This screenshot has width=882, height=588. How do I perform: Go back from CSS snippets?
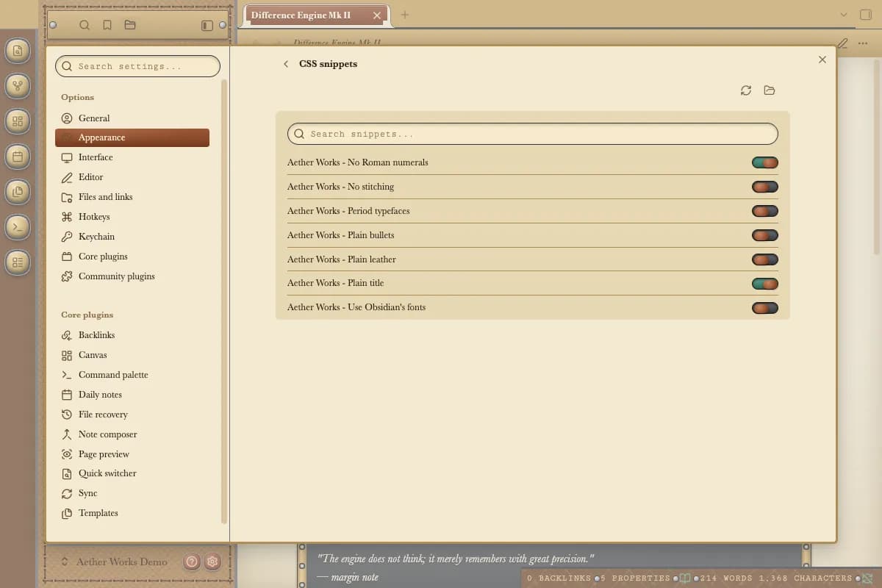(286, 64)
